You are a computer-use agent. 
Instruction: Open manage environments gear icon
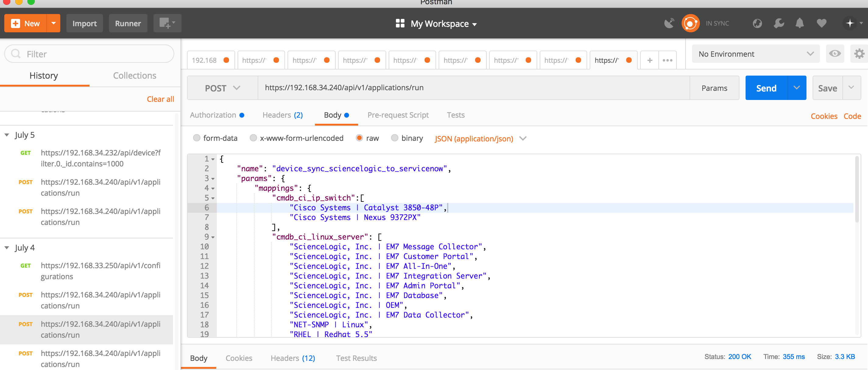(859, 54)
